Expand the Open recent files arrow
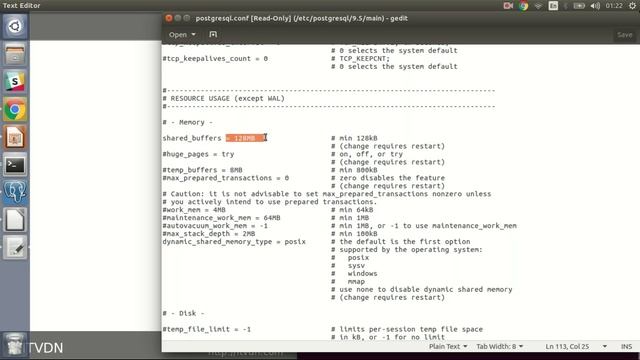Screen dimensions: 640x360 (x=193, y=35)
